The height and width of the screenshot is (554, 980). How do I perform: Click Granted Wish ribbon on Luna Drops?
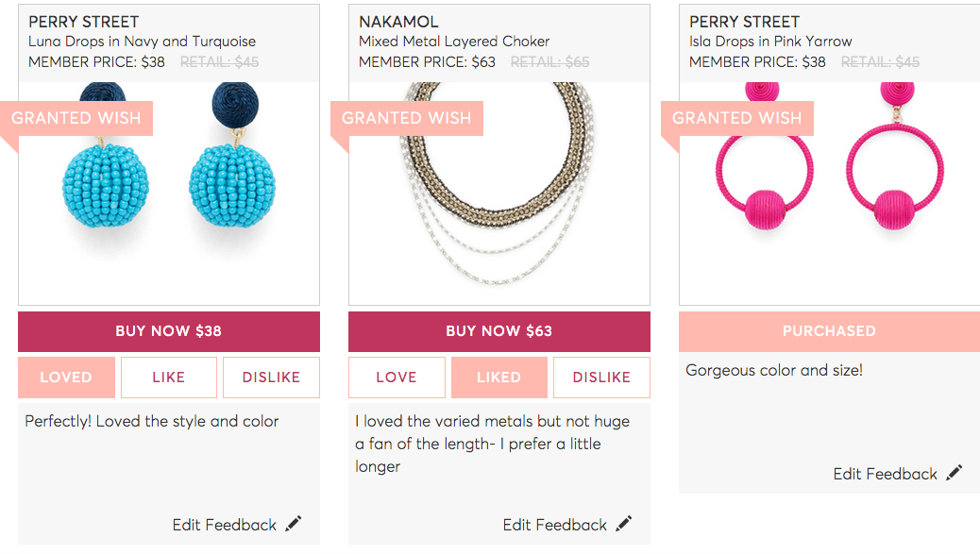coord(76,119)
